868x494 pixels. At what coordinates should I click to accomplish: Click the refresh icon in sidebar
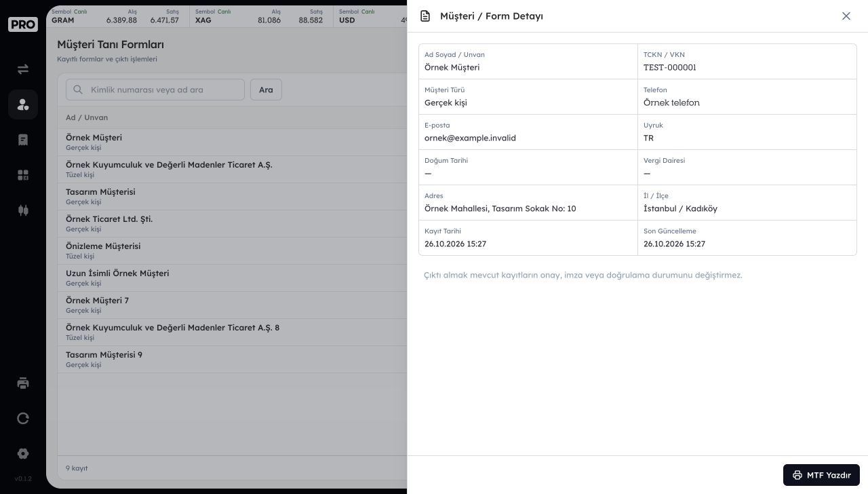[23, 418]
